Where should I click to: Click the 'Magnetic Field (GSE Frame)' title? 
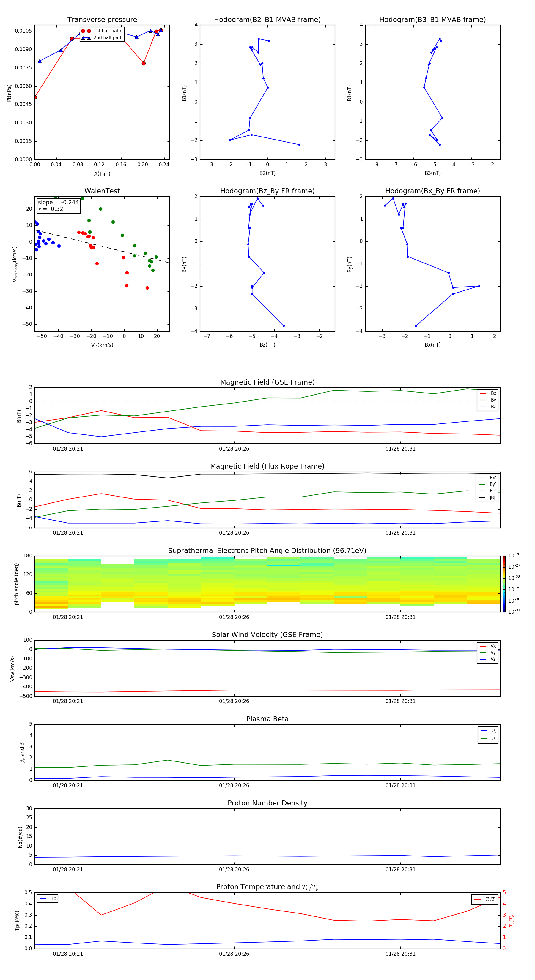[x=267, y=382]
